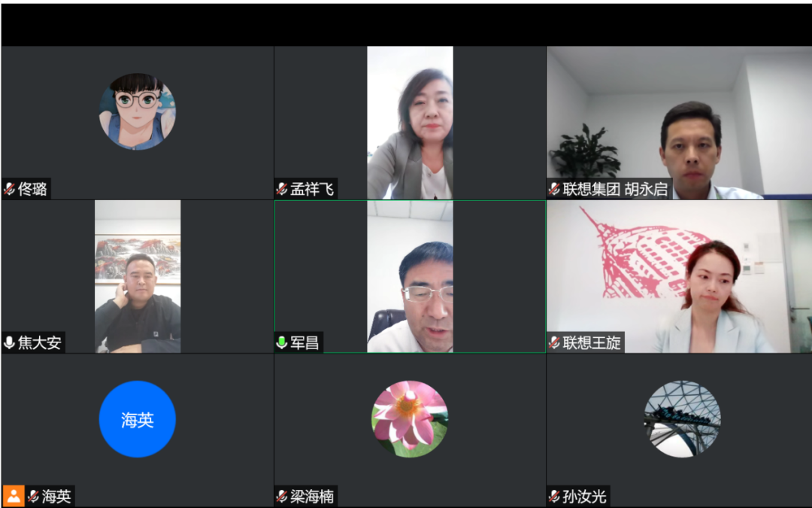812x508 pixels.
Task: Click the green active microphone icon beside 军昌
Action: tap(282, 342)
